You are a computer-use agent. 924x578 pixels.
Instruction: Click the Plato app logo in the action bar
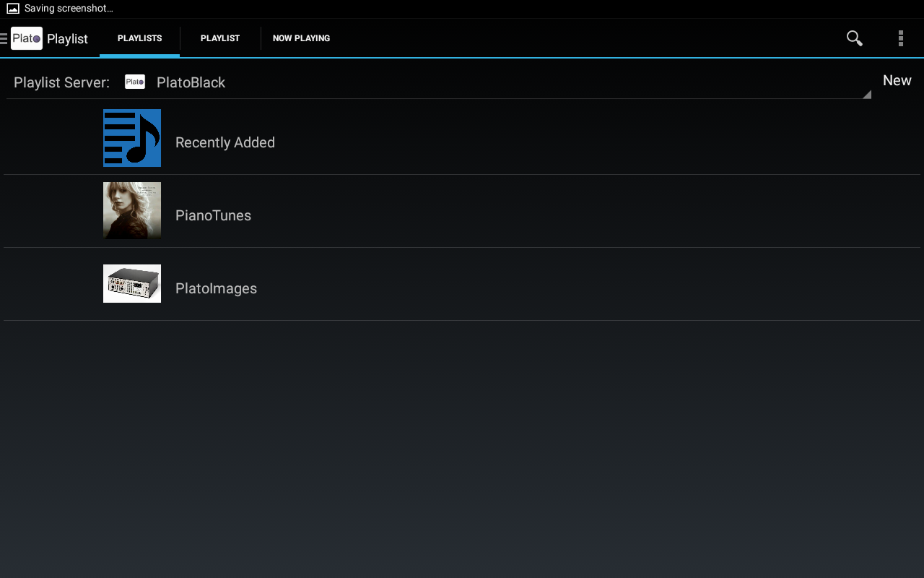[26, 38]
